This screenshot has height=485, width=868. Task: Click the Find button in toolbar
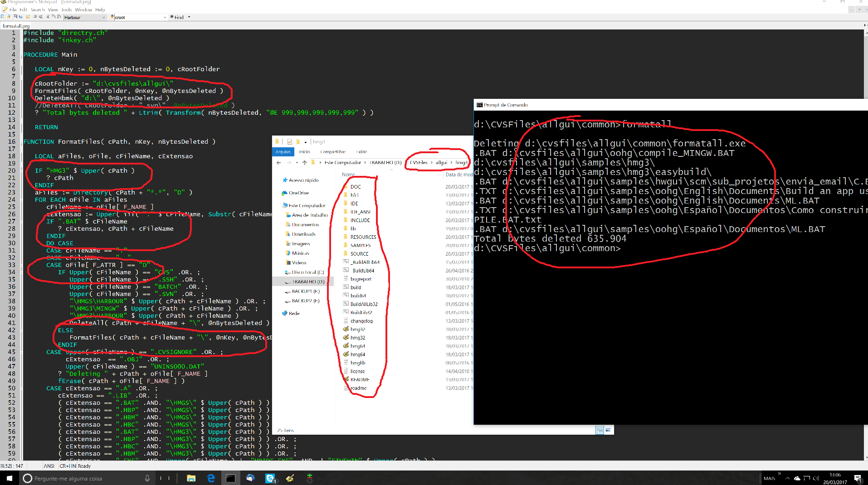(x=179, y=17)
